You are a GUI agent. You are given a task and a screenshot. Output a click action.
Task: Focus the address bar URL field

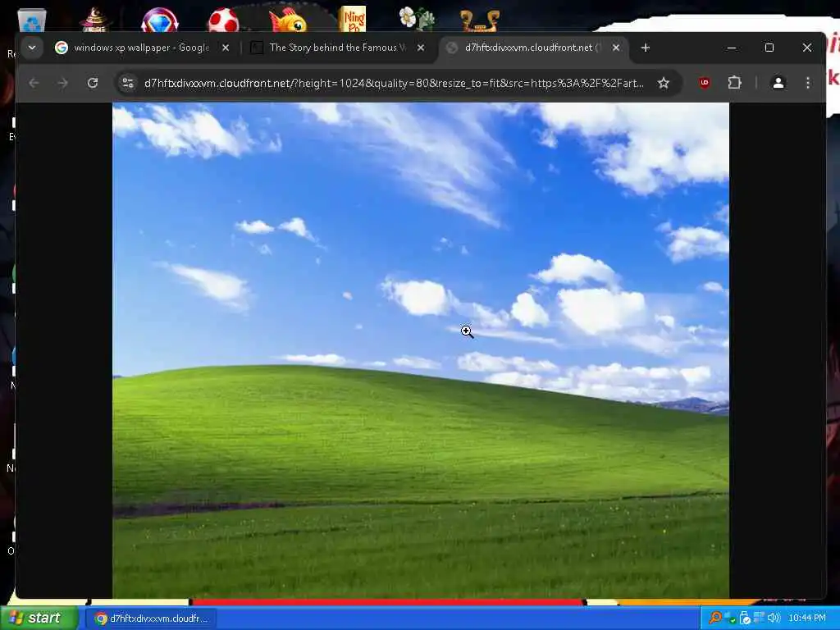tap(394, 83)
